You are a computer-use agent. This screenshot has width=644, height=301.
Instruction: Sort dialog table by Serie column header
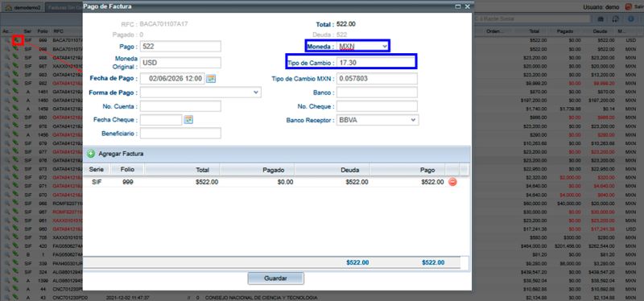pyautogui.click(x=97, y=170)
